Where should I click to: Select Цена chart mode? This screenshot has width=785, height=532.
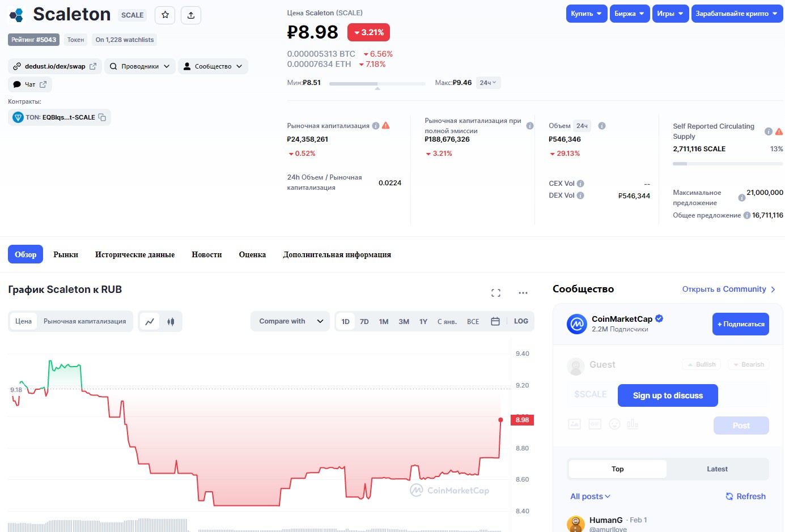click(x=23, y=321)
